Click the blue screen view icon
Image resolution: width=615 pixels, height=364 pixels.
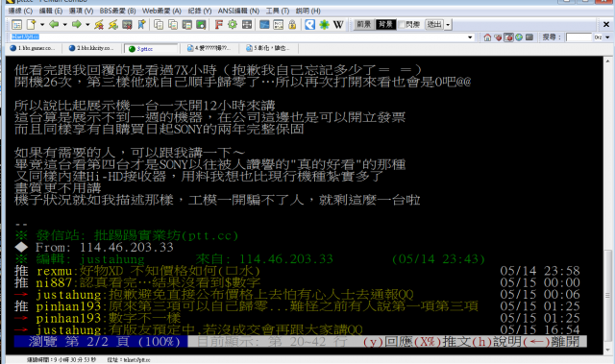tap(264, 25)
